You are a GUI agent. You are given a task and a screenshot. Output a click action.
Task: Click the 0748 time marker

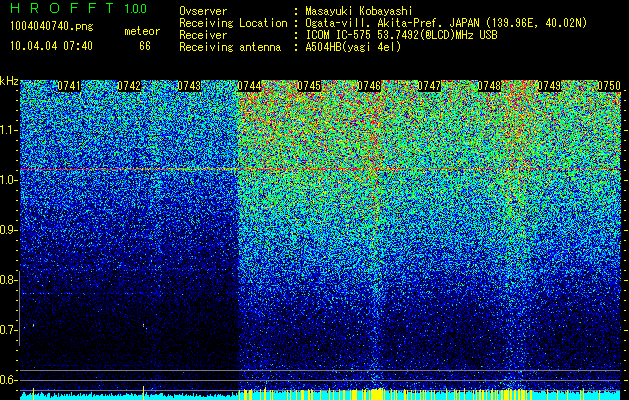(x=489, y=86)
